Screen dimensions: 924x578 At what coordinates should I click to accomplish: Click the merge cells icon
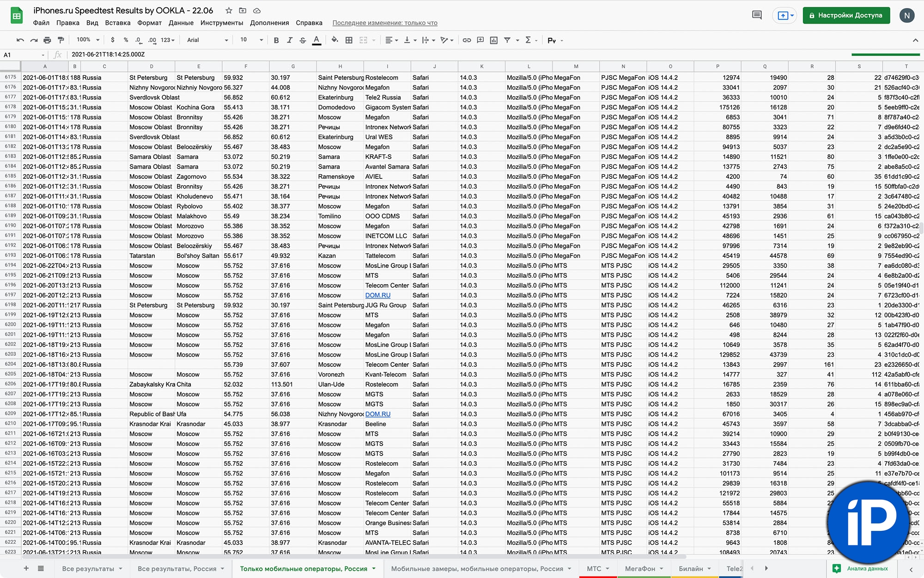pos(363,40)
